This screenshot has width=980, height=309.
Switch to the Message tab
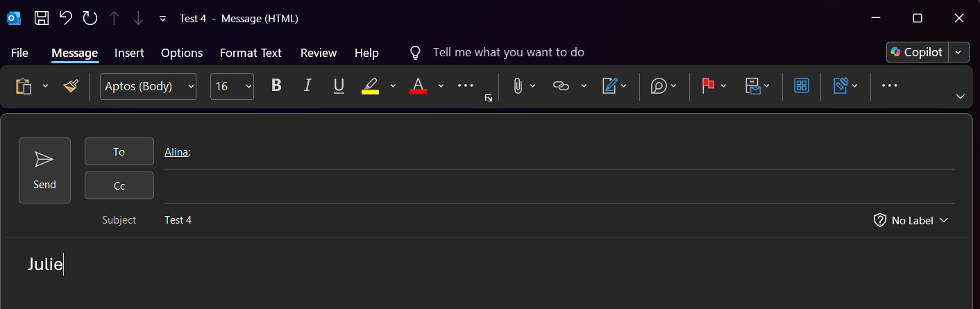[x=74, y=53]
